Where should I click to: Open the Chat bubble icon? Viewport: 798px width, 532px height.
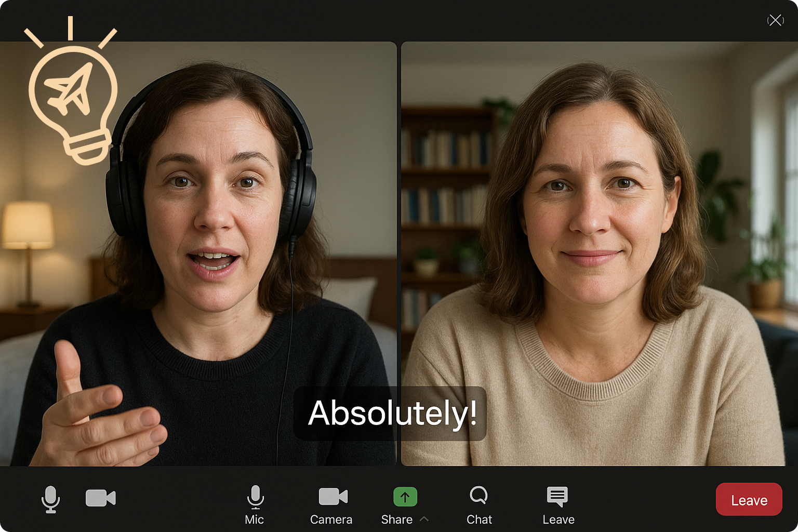coord(478,496)
